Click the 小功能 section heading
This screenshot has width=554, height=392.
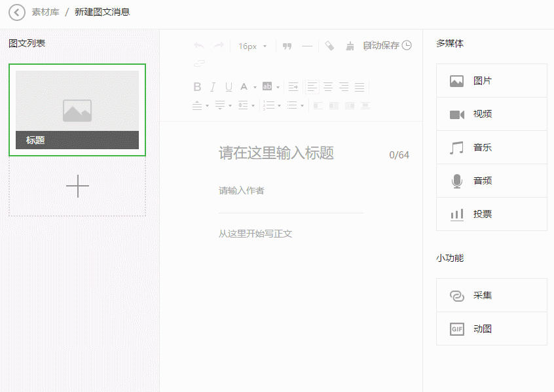[x=450, y=258]
